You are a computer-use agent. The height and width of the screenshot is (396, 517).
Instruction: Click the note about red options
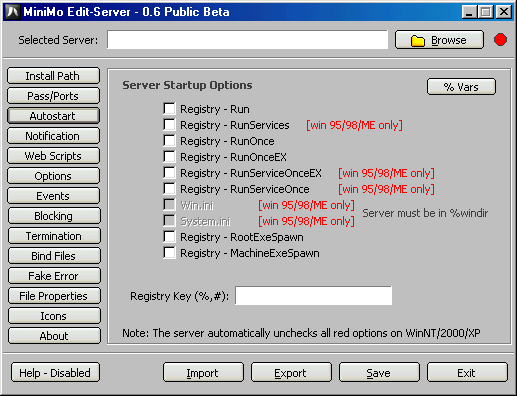click(301, 333)
